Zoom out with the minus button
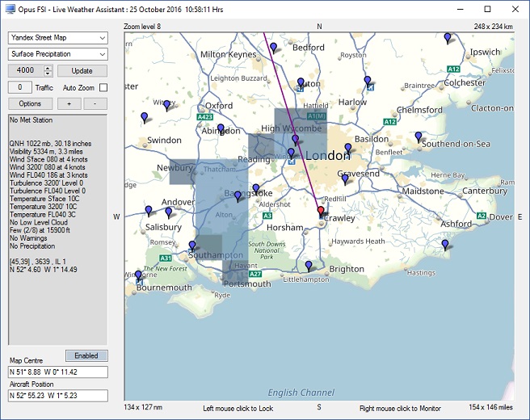This screenshot has height=420, width=530. coord(95,103)
